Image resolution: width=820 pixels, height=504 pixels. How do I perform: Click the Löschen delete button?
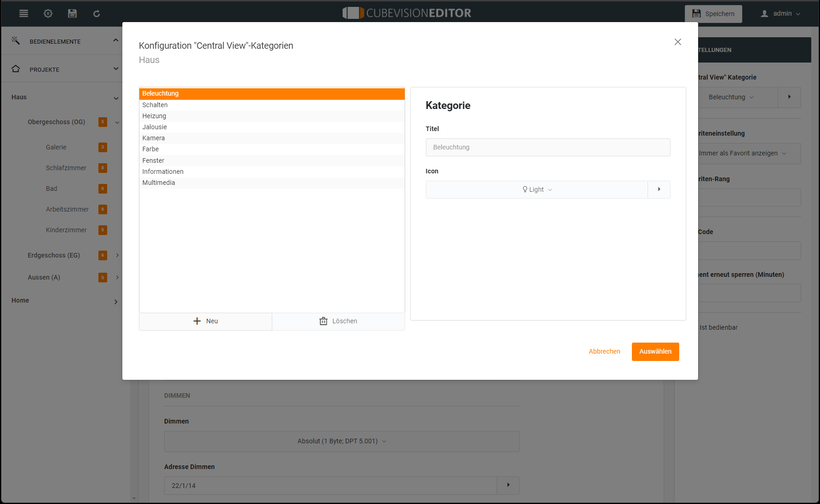pos(338,321)
